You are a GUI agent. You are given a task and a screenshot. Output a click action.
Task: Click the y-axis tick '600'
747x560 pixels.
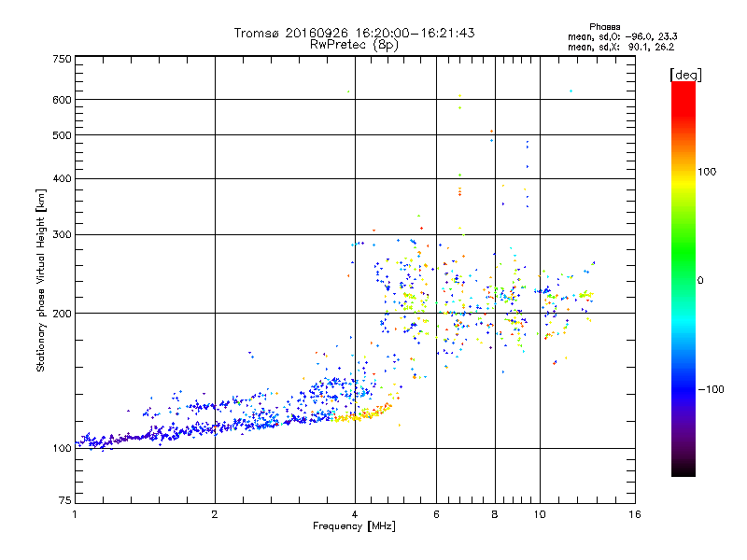pos(62,100)
